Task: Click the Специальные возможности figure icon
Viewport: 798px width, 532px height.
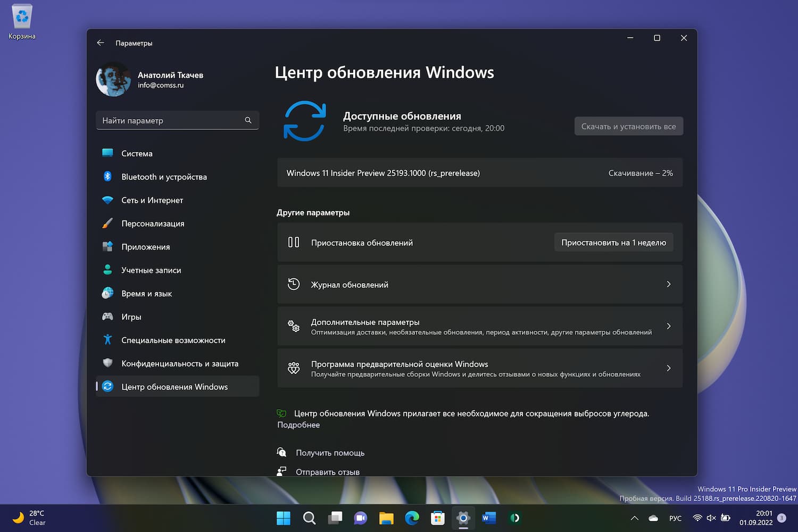Action: [107, 339]
